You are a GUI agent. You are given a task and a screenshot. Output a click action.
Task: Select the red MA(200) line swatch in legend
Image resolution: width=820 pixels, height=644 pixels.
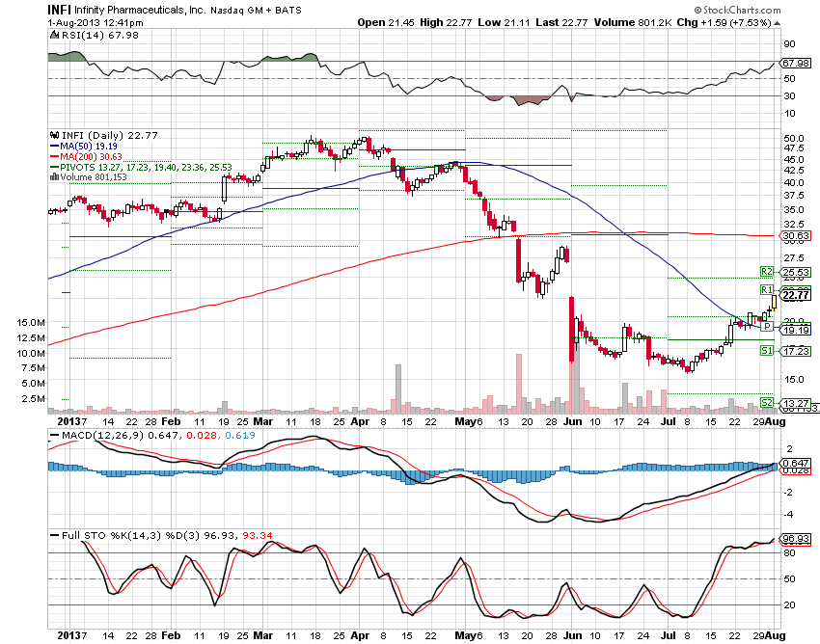[54, 157]
